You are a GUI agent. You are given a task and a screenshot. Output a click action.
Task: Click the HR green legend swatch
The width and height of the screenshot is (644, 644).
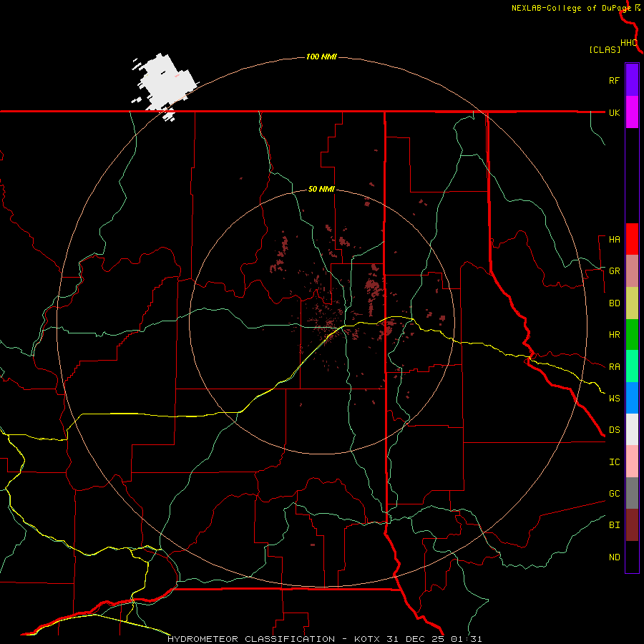[x=632, y=335]
